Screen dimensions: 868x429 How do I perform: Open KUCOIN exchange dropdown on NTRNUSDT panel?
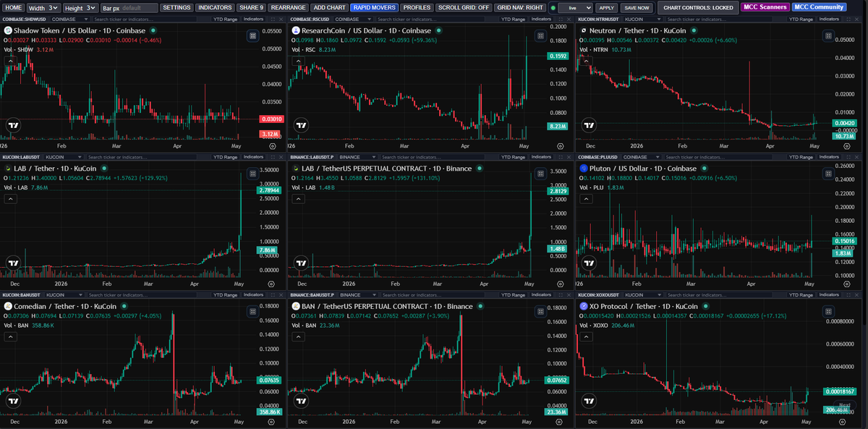point(644,18)
